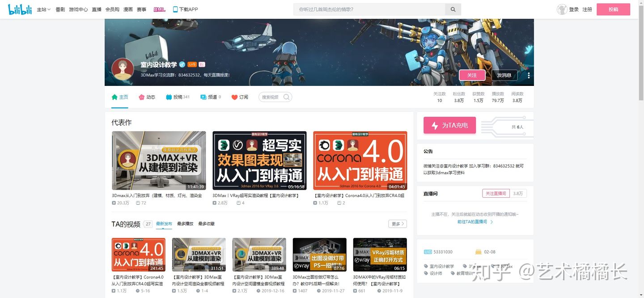
Task: Open the 番剧 navigation item
Action: coord(60,9)
